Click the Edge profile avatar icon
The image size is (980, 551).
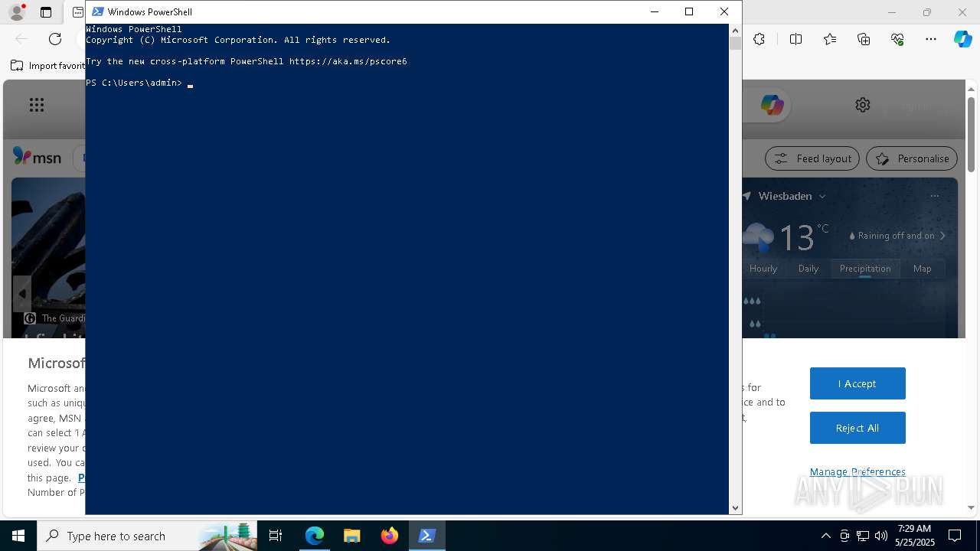pyautogui.click(x=16, y=12)
